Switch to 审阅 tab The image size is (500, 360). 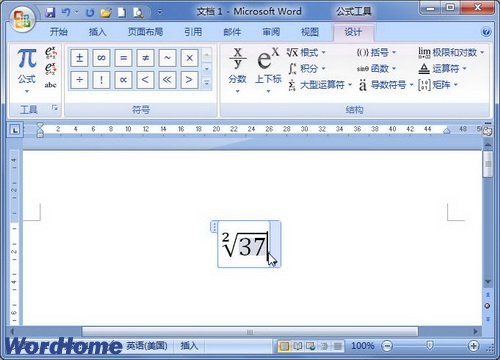[x=271, y=32]
